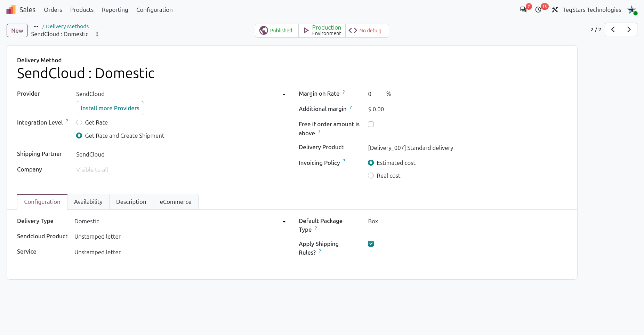Viewport: 644px width, 335px height.
Task: Open the debug tools wrench icon
Action: tap(555, 10)
